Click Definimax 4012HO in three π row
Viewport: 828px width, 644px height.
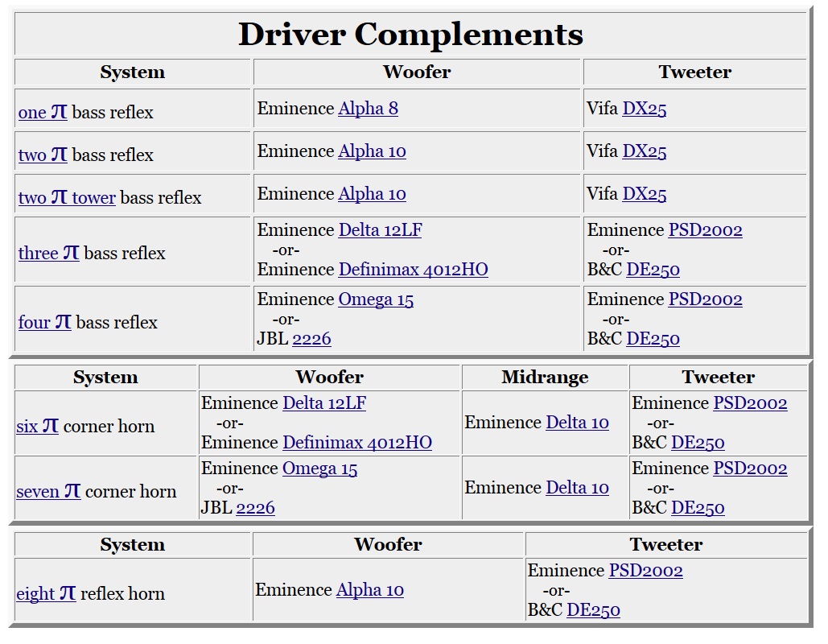(x=413, y=270)
